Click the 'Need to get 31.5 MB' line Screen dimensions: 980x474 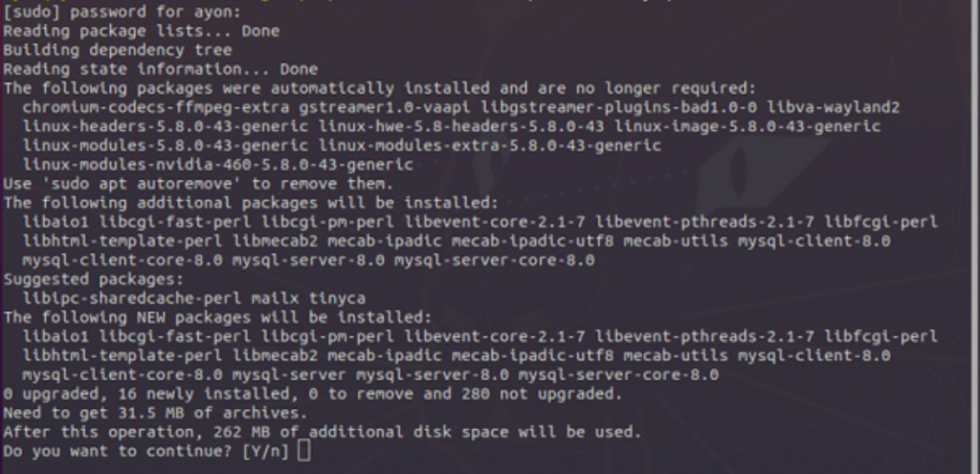(156, 413)
